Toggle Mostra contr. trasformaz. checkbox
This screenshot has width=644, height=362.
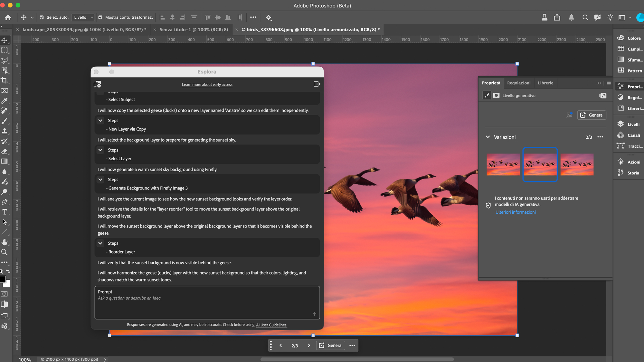point(100,17)
